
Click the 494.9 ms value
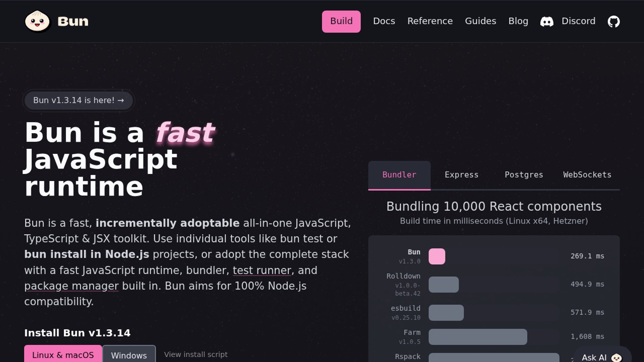tap(587, 284)
